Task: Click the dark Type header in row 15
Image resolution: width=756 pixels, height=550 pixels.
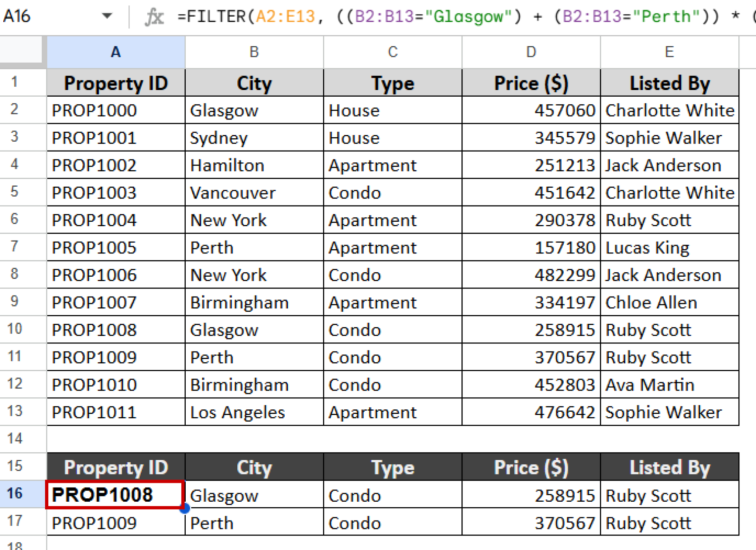Action: [x=392, y=467]
